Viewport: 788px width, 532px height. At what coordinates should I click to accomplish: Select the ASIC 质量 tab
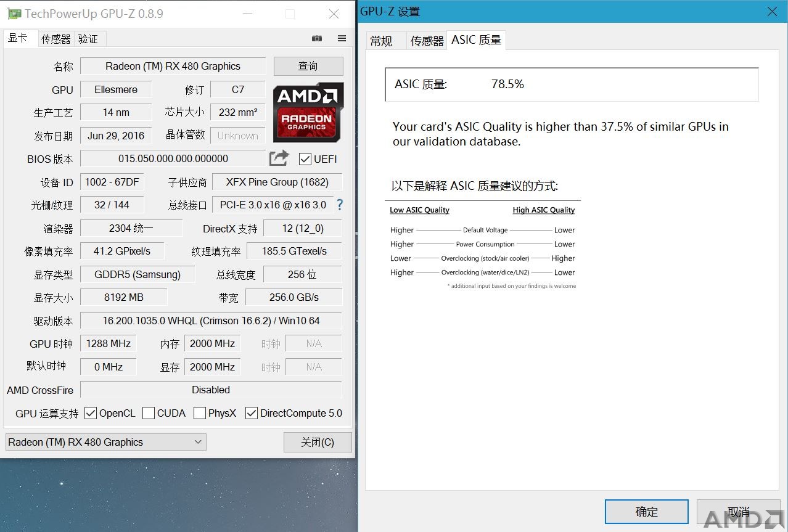(x=477, y=39)
